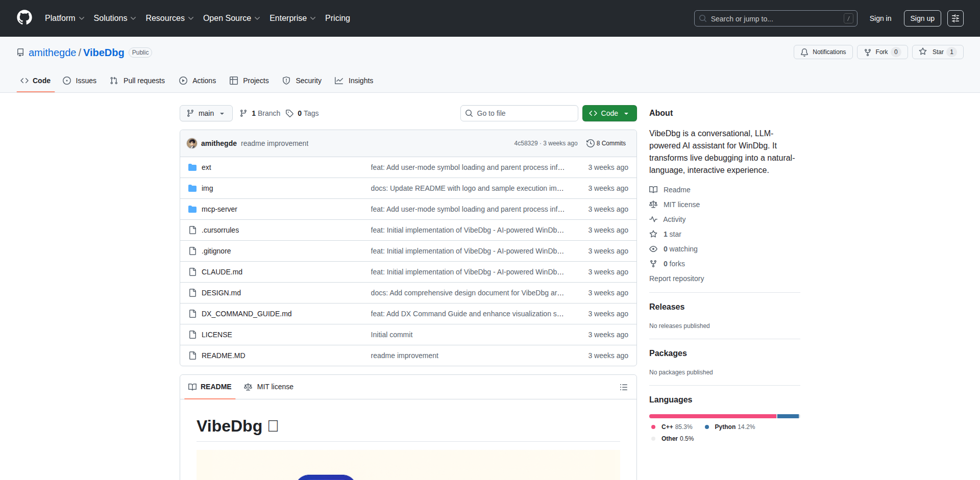Open the Packages heading link
The image size is (980, 480).
pos(668,353)
